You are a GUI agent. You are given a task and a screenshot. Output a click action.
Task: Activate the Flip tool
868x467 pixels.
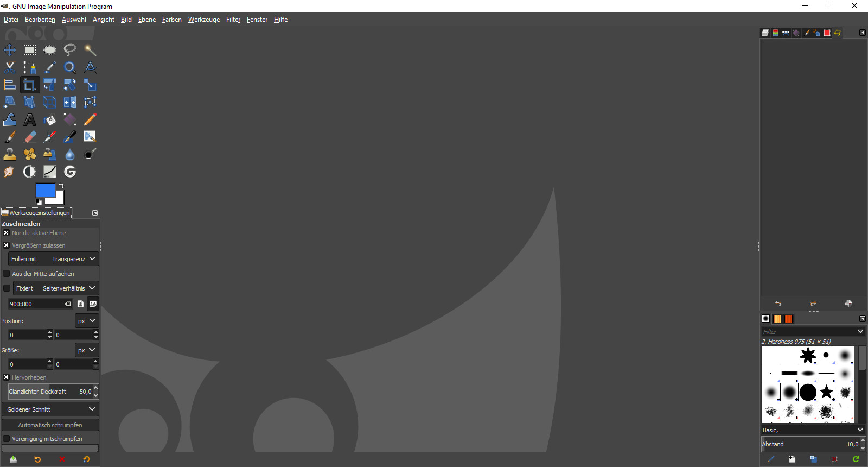tap(70, 102)
